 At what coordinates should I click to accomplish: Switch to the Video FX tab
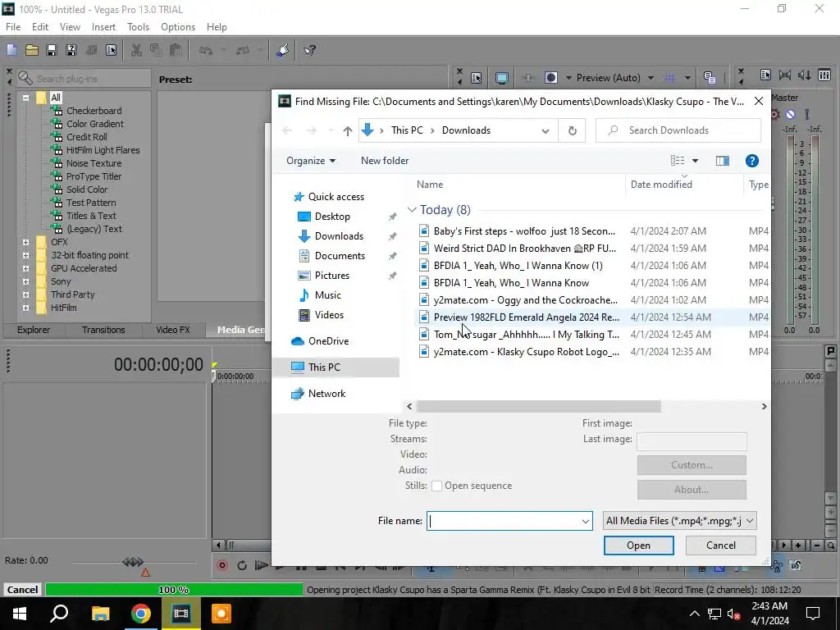click(172, 330)
